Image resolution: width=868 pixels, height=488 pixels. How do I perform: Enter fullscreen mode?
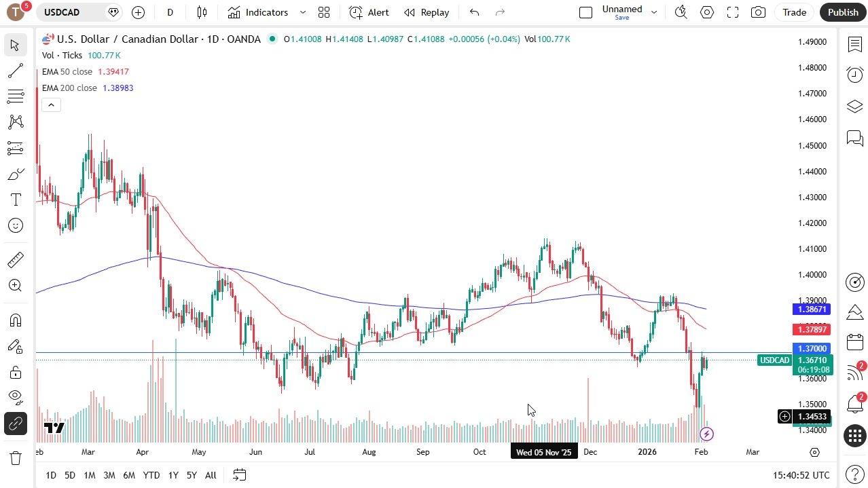click(732, 12)
